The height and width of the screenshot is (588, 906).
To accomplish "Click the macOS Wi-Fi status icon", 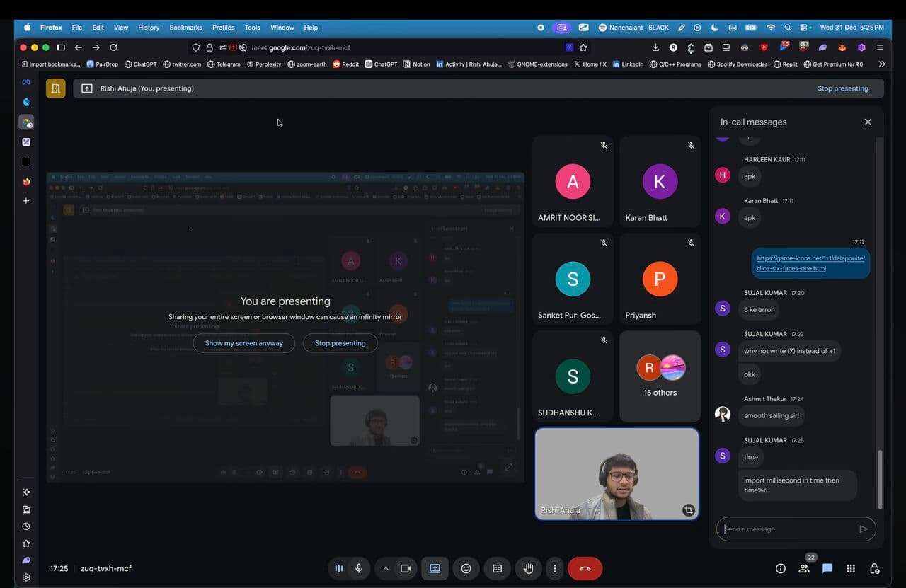I will pos(770,28).
